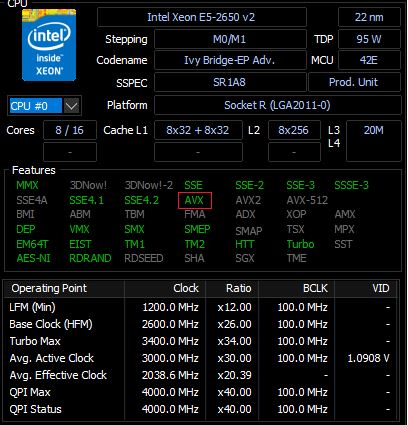Click the Intel Xeon E5-2650 v2 name field
Viewport: 408px width, 425px height.
tap(202, 17)
